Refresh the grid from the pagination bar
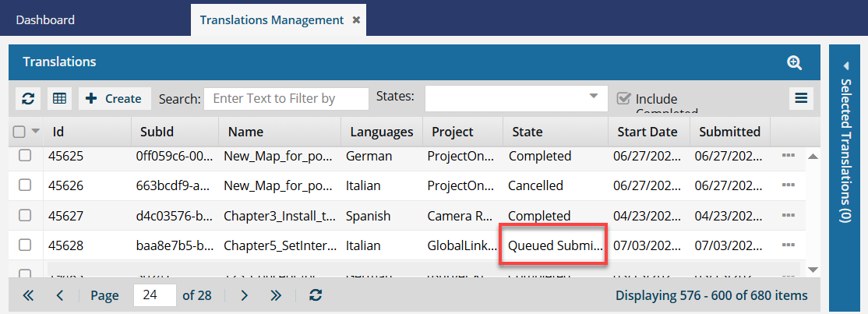Image resolution: width=868 pixels, height=314 pixels. (x=315, y=295)
